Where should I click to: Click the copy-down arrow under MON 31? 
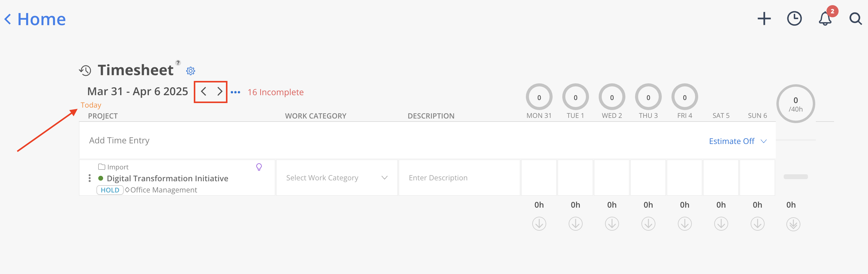click(x=539, y=224)
